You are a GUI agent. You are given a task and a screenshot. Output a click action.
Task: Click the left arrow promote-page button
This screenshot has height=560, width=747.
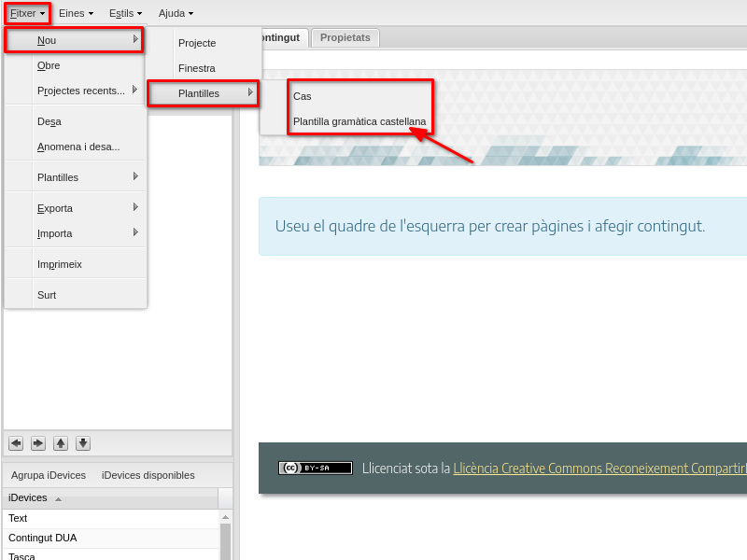[15, 443]
